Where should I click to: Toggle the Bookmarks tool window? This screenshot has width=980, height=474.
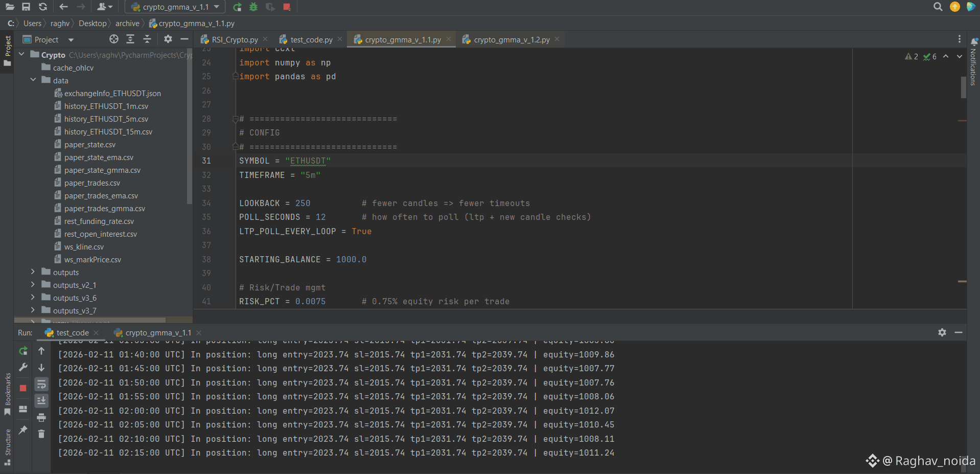point(8,394)
